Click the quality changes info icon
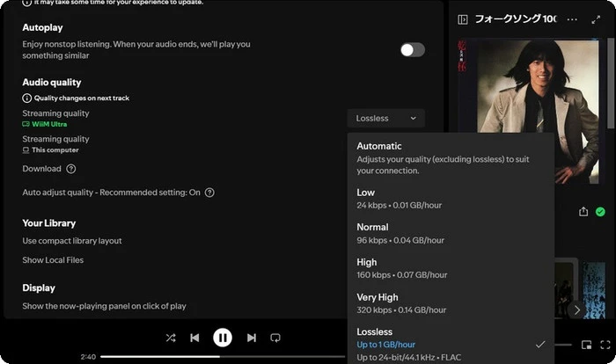This screenshot has width=616, height=364. tap(26, 98)
